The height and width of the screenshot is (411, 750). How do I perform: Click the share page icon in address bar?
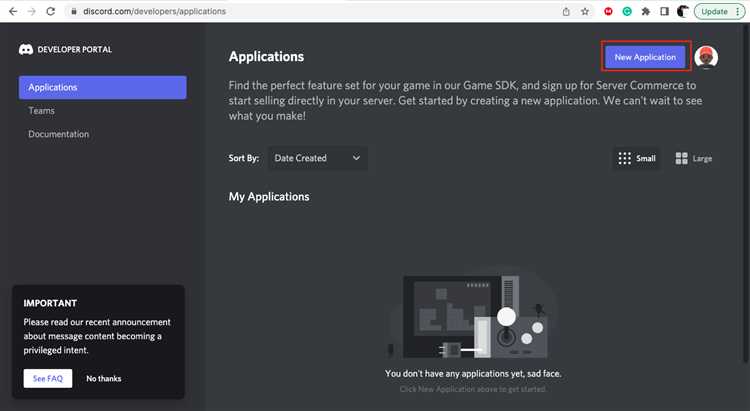pyautogui.click(x=566, y=11)
